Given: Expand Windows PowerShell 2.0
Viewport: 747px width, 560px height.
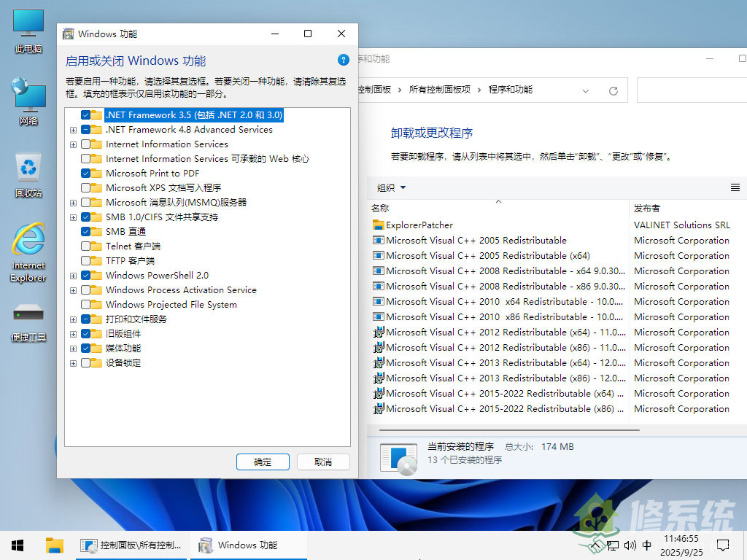Looking at the screenshot, I should click(72, 275).
